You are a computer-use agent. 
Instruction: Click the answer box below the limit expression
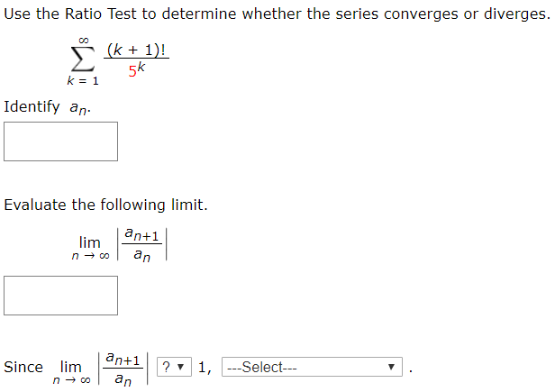[61, 296]
